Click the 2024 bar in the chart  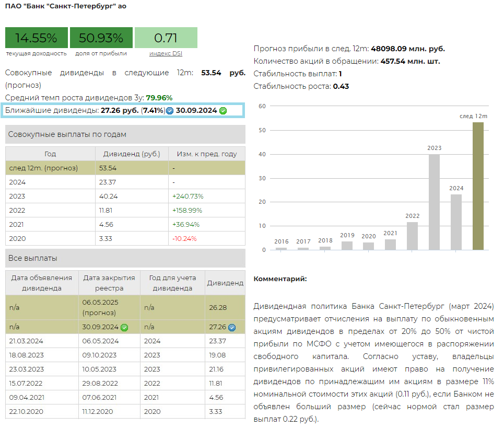point(456,222)
